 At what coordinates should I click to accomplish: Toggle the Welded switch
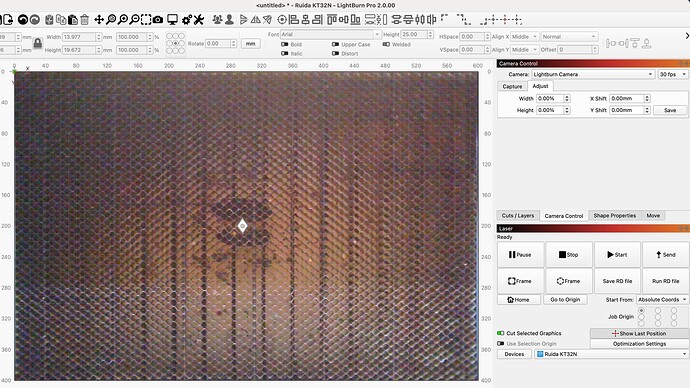click(386, 44)
